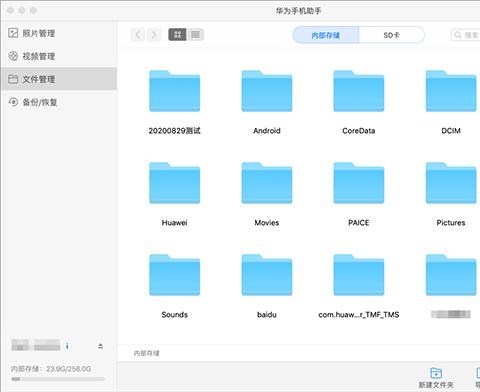Select the 20200829测试 folder icon
480x392 pixels.
175,91
